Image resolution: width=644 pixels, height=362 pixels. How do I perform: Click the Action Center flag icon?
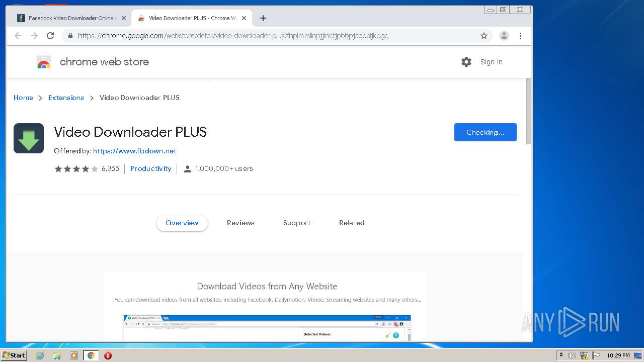click(596, 355)
